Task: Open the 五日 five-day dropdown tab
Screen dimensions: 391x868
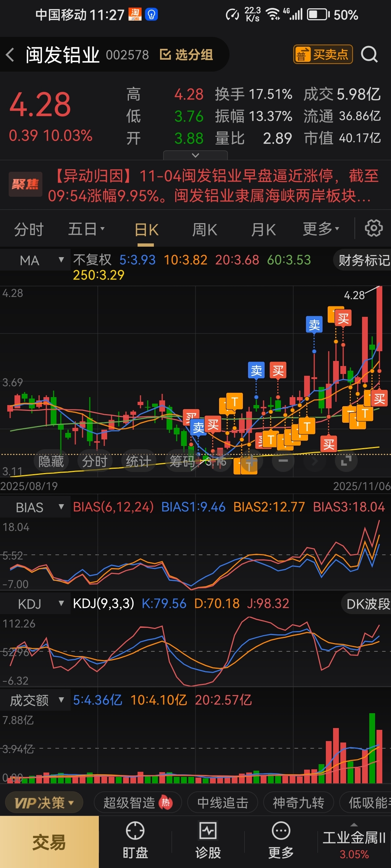Action: pos(86,229)
